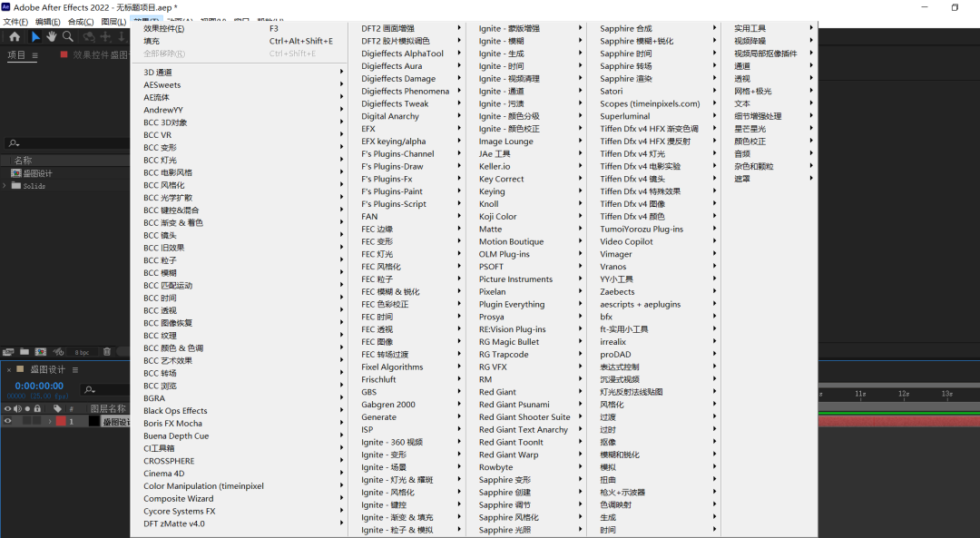
Task: Click the 图层名称 column header
Action: 108,408
